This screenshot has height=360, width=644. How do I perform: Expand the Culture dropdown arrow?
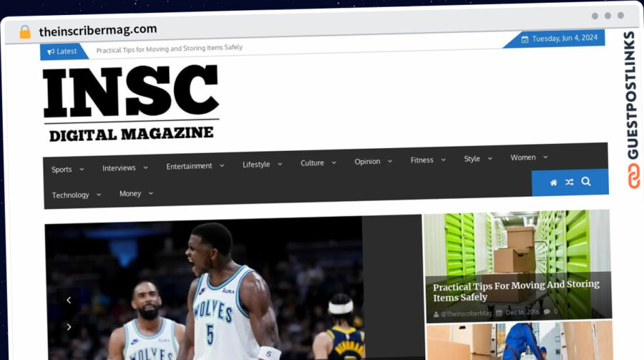[x=334, y=162]
